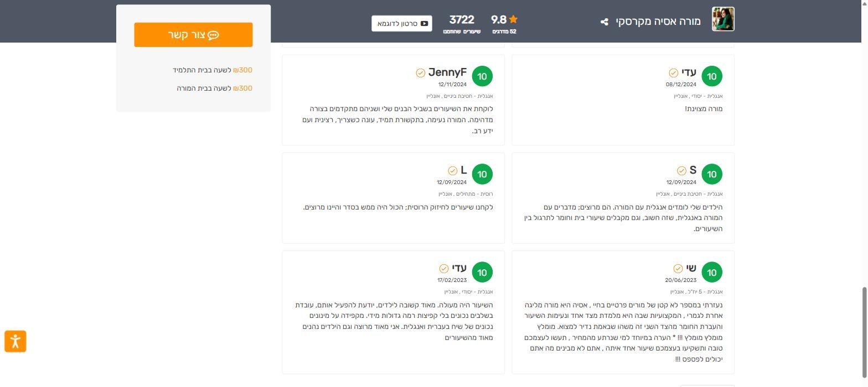
Task: Click the 9.8 rating score
Action: click(499, 19)
